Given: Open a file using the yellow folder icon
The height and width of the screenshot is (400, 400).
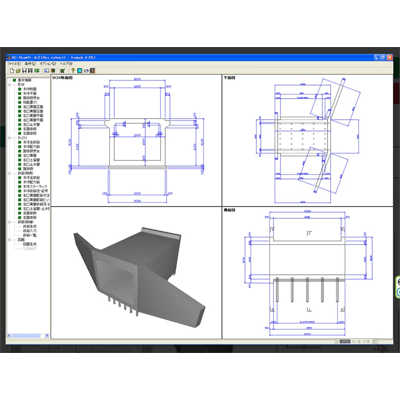Looking at the screenshot, I should [18, 71].
